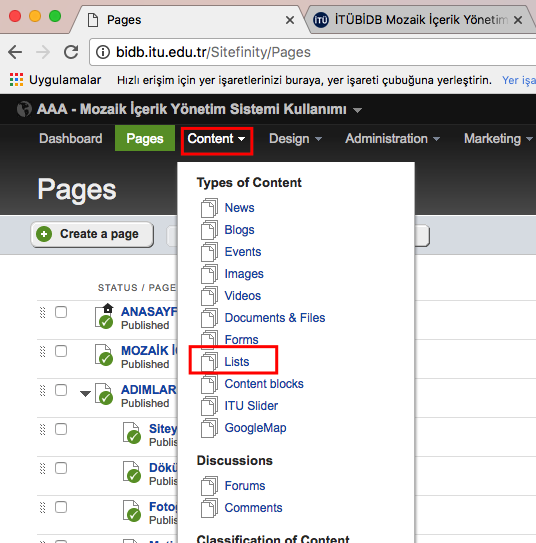Screen dimensions: 536x543
Task: Click the page icon next to GoogleMap
Action: (x=209, y=428)
